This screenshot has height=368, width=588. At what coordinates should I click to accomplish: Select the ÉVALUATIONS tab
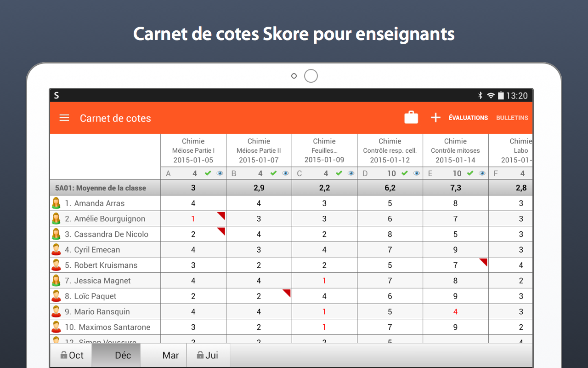tap(469, 118)
